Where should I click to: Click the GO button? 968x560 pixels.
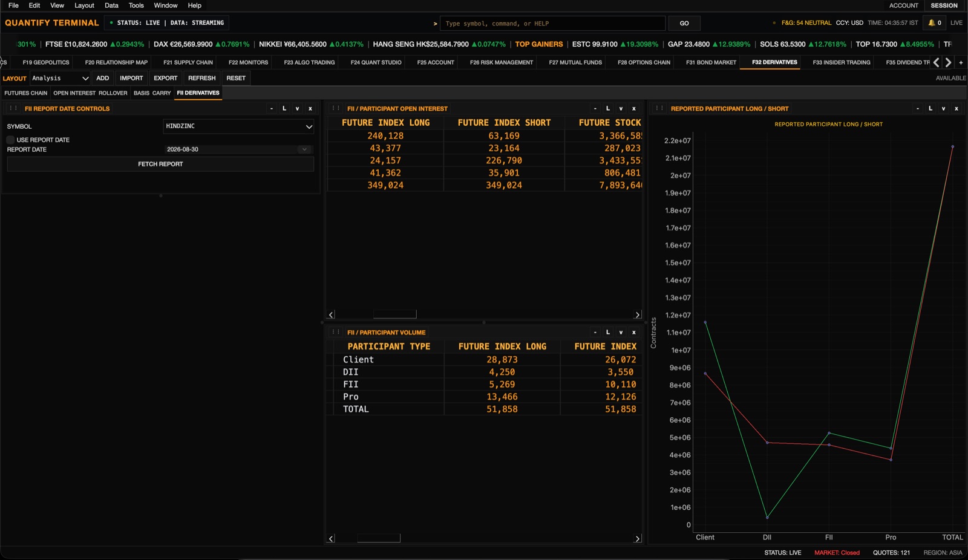[x=684, y=24]
